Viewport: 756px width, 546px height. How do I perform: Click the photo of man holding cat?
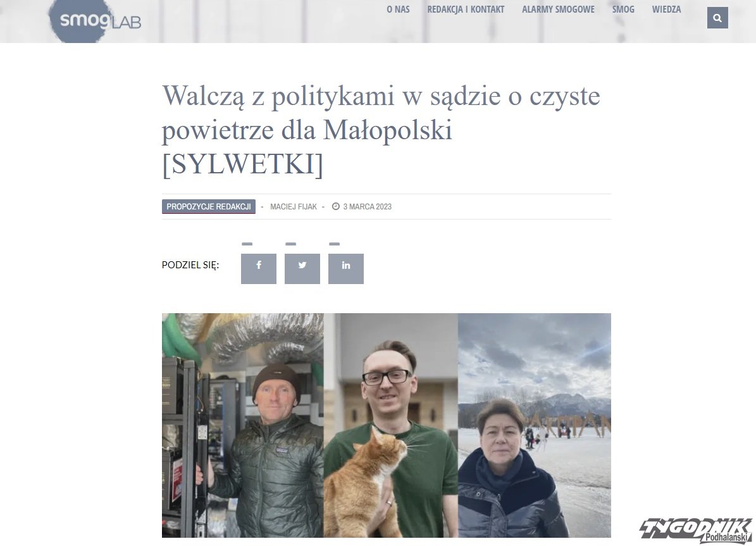[390, 425]
